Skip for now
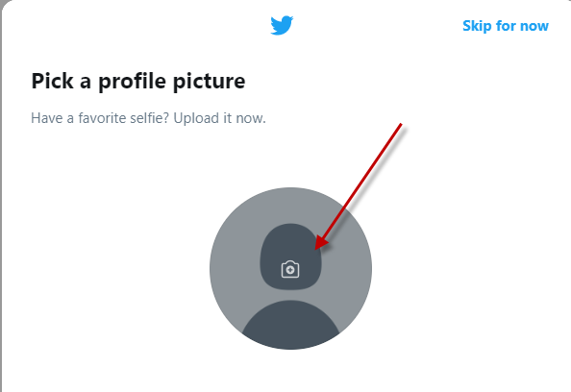 pos(506,26)
